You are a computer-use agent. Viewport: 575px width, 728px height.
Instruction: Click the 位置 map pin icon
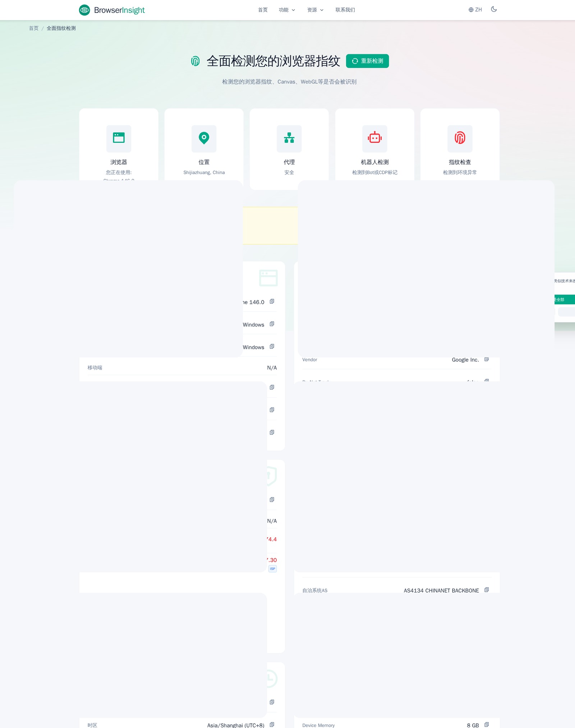click(204, 138)
